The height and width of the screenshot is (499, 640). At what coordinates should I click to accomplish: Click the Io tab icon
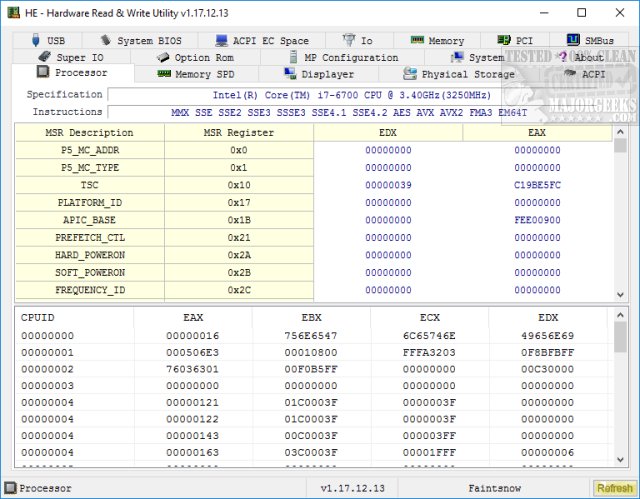coord(348,41)
